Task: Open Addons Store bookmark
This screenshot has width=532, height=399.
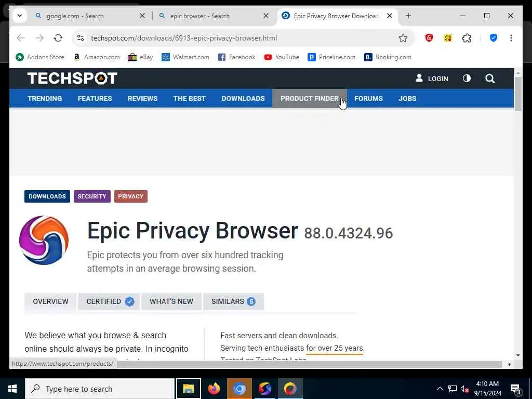Action: [x=40, y=57]
